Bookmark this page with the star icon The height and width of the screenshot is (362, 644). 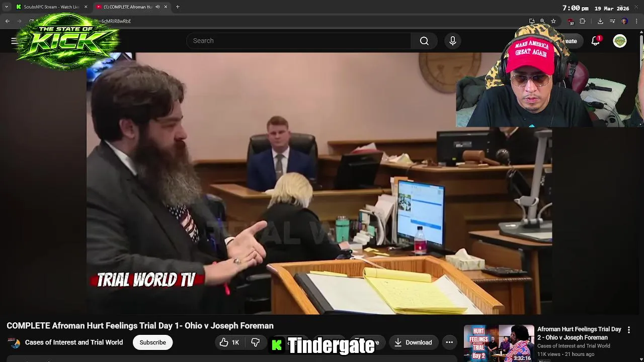(x=553, y=21)
